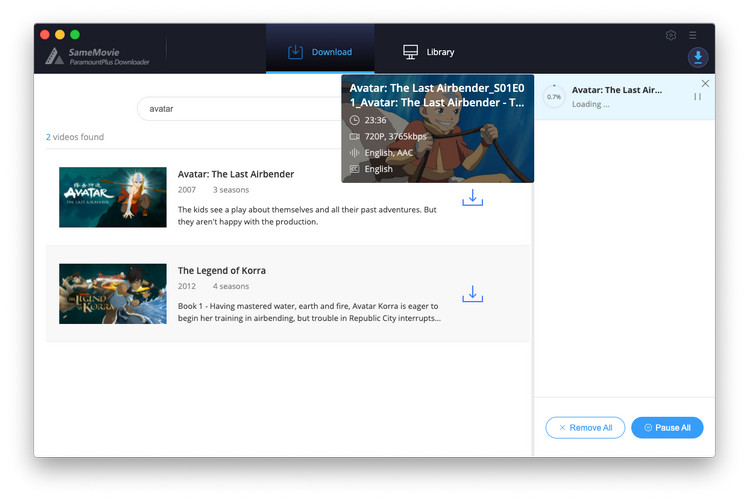Pause the Avatar download task
This screenshot has width=749, height=502.
coord(697,96)
